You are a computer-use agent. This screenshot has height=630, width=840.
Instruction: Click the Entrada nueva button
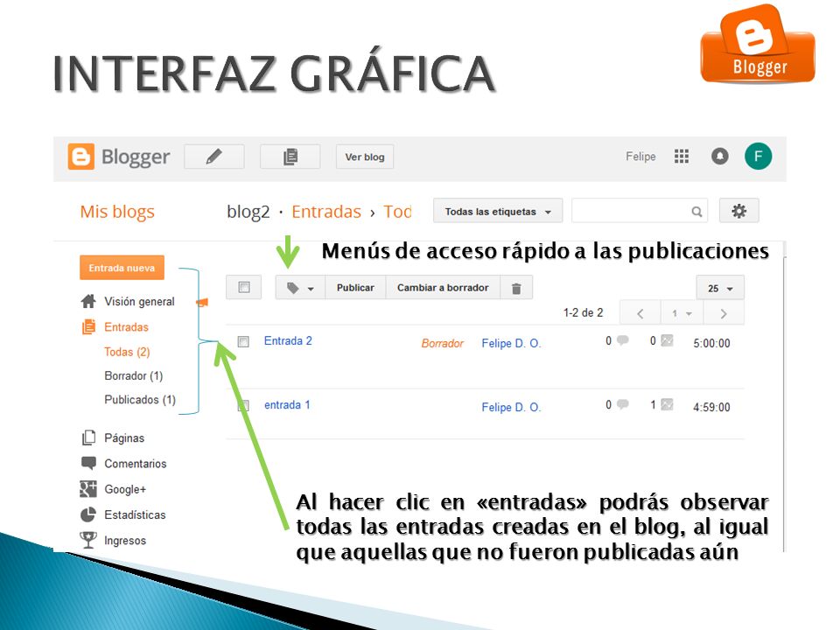[x=122, y=268]
